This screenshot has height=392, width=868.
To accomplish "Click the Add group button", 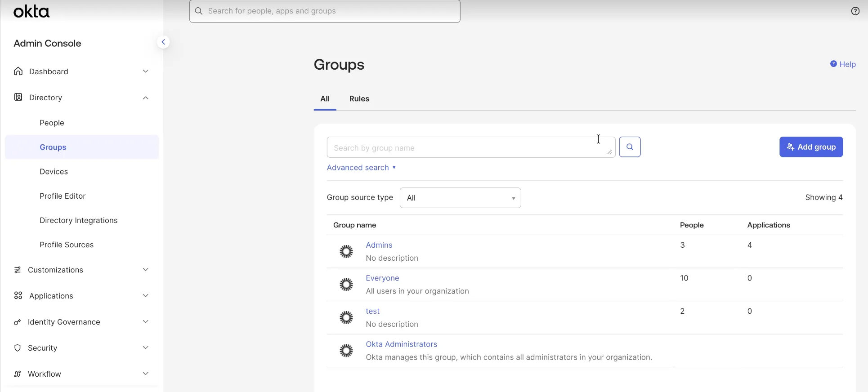I will 811,147.
